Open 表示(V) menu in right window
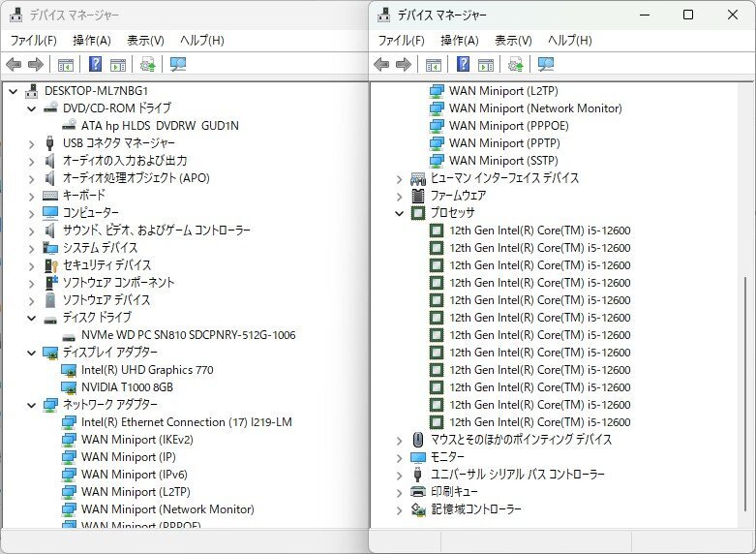Screen dimensions: 756x554 click(x=513, y=41)
